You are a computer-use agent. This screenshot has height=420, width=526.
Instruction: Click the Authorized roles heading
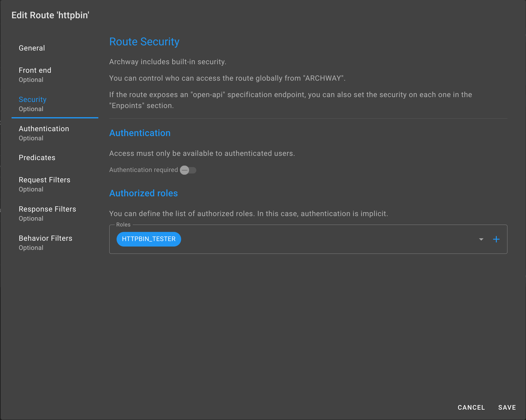coord(143,193)
